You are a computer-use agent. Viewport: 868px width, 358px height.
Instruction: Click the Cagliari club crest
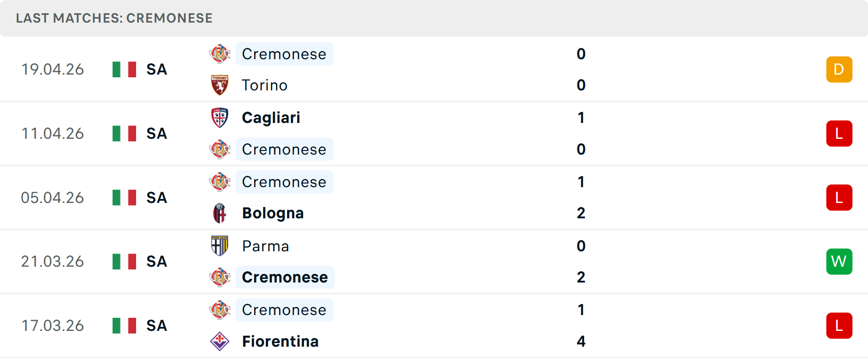tap(220, 117)
